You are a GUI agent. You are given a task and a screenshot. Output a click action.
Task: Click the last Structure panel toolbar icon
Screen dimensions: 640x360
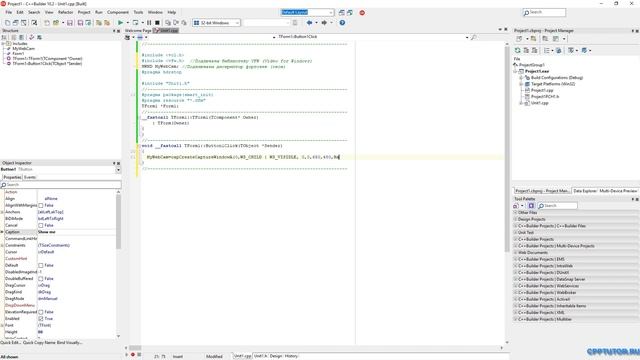pyautogui.click(x=40, y=37)
